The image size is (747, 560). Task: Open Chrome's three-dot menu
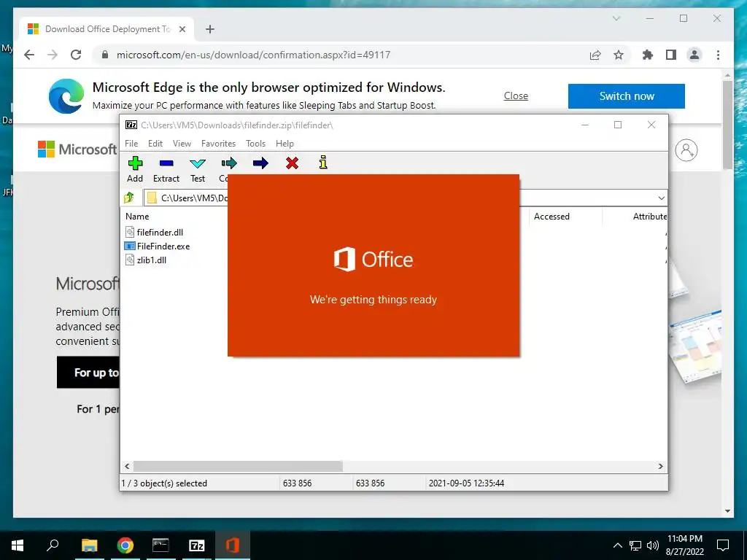click(x=718, y=55)
